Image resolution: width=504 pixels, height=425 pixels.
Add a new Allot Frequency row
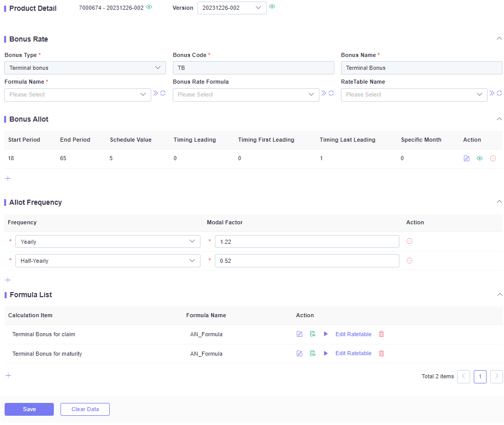point(8,280)
